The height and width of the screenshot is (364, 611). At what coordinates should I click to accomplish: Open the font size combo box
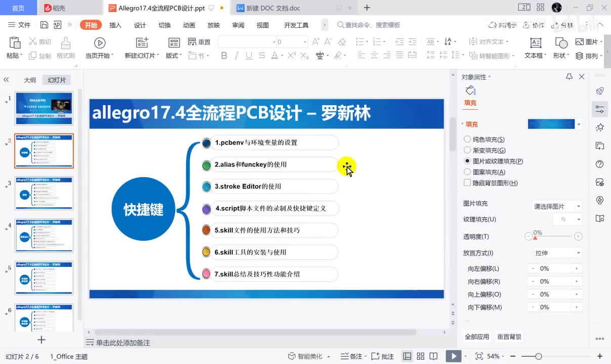point(292,42)
